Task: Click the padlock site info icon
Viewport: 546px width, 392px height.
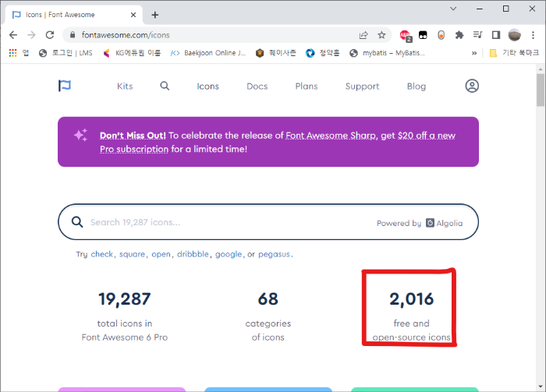Action: pos(73,35)
